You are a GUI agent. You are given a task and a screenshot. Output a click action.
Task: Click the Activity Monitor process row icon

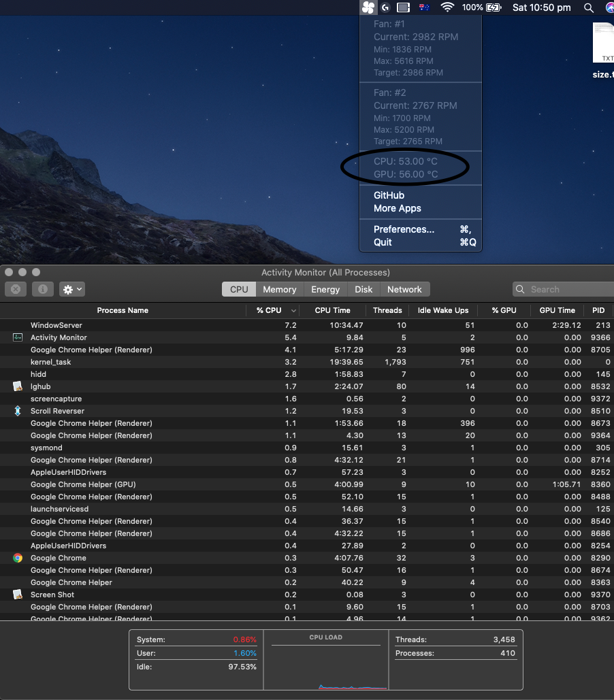click(18, 337)
